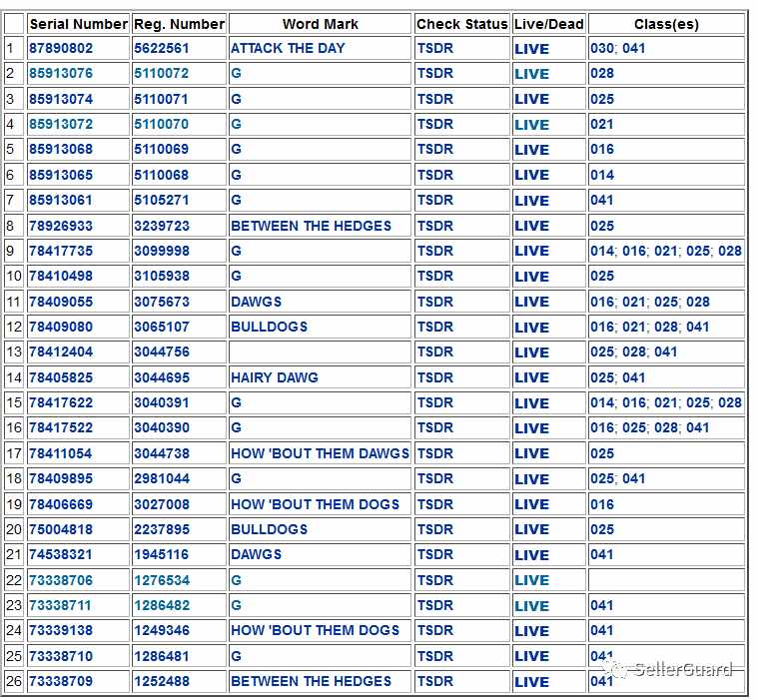Open serial number 78412404 record

[61, 351]
